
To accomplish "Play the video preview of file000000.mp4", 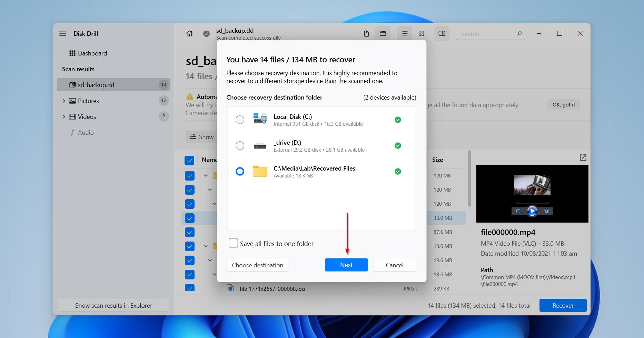I will pos(532,211).
